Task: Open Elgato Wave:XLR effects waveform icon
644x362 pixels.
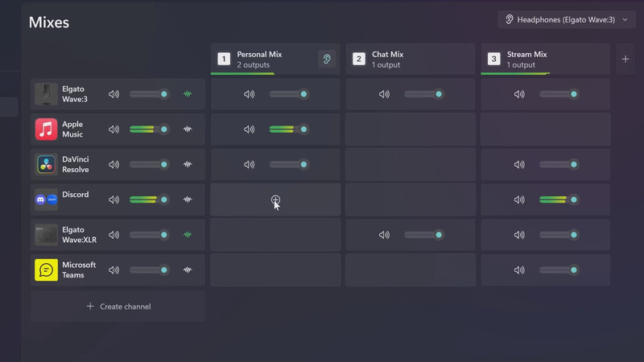Action: [x=188, y=235]
